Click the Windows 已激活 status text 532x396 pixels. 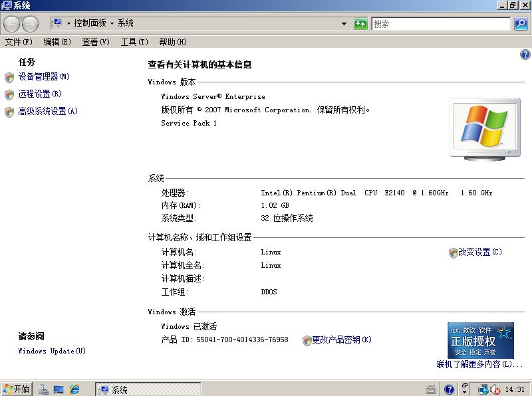coord(189,326)
